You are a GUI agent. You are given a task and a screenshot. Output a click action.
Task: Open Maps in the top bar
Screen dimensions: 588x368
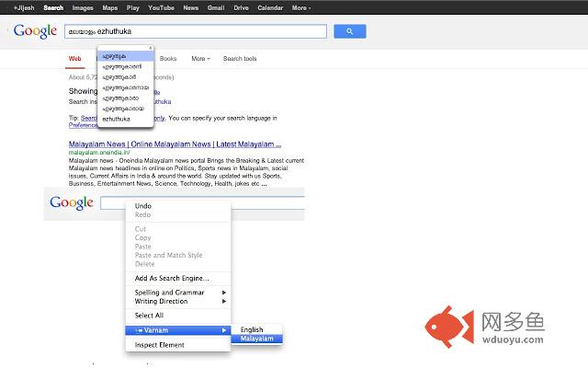[110, 8]
